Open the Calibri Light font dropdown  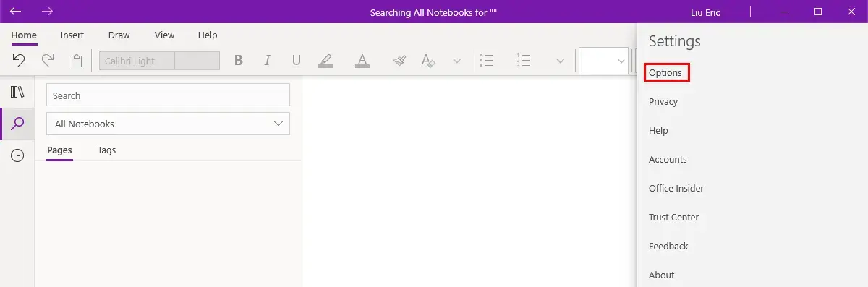(x=137, y=61)
